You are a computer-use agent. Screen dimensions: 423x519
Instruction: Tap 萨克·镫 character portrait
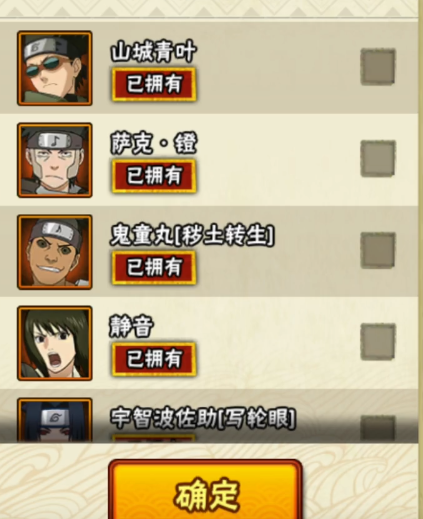(x=55, y=160)
